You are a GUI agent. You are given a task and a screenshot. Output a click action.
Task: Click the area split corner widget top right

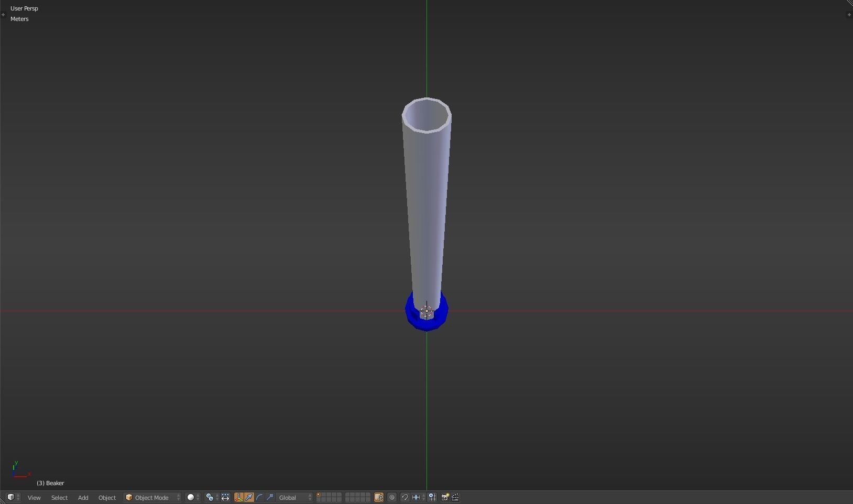click(x=849, y=3)
